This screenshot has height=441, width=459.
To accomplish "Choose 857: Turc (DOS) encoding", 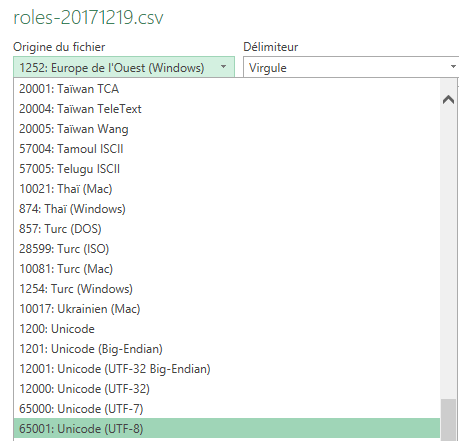I will point(227,229).
